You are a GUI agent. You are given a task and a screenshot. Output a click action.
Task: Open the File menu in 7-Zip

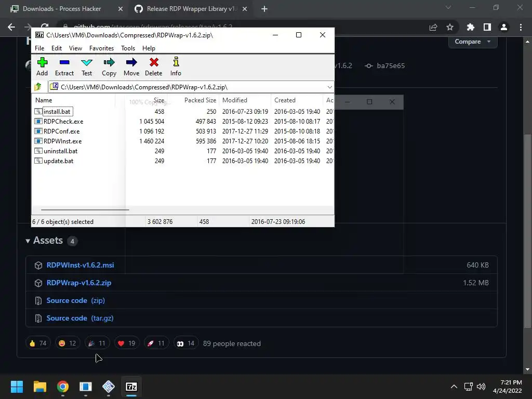click(x=39, y=48)
